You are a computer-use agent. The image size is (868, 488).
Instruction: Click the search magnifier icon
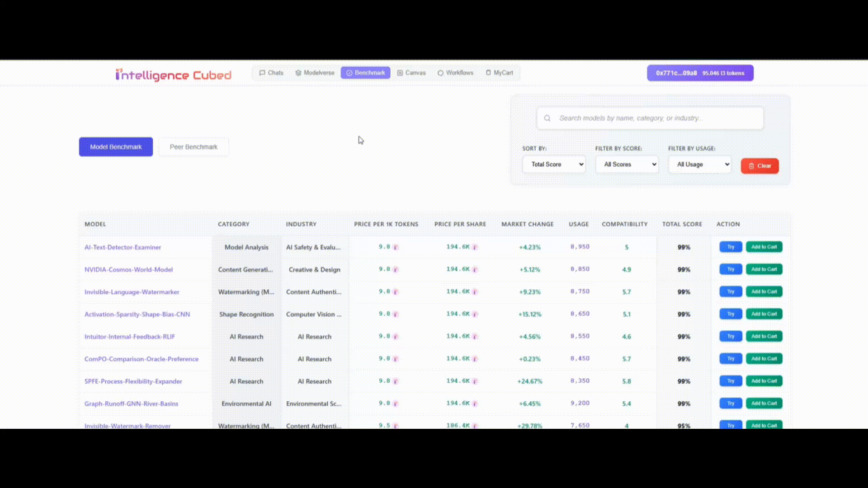(547, 118)
